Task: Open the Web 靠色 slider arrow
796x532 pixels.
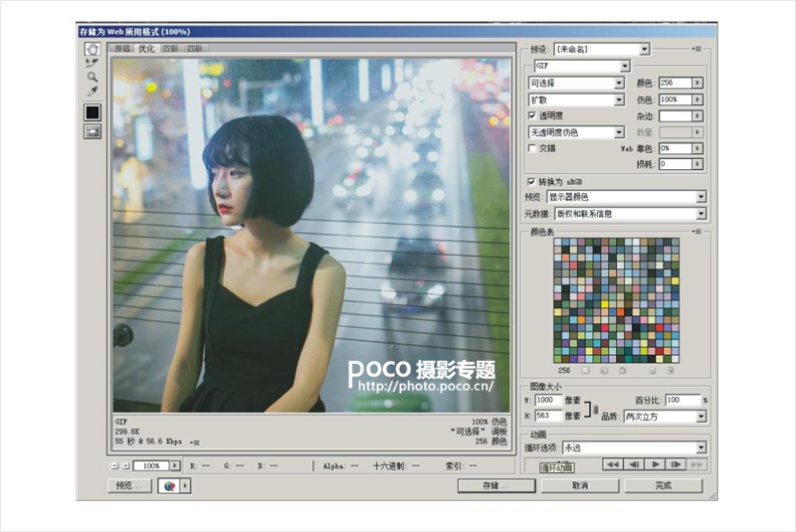Action: pyautogui.click(x=697, y=148)
